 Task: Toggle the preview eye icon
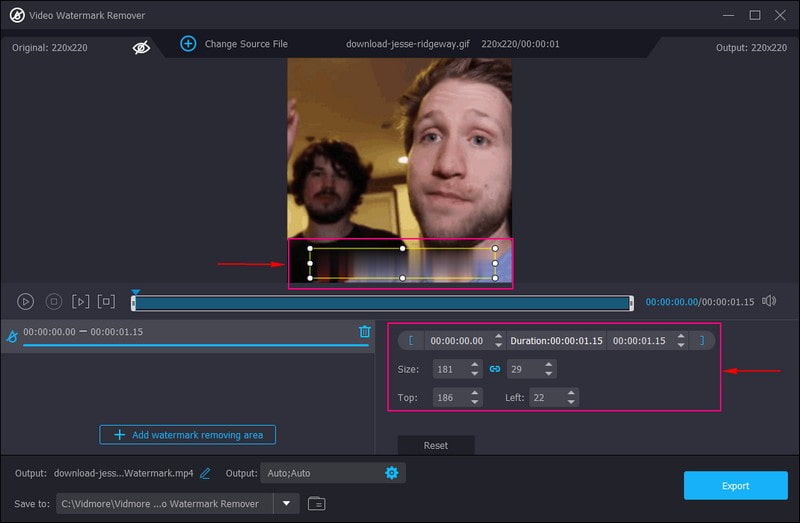[143, 45]
